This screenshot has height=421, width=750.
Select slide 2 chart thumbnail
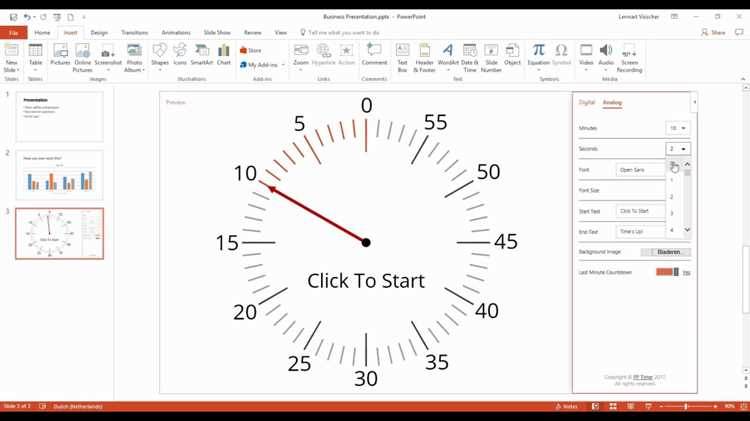(59, 175)
